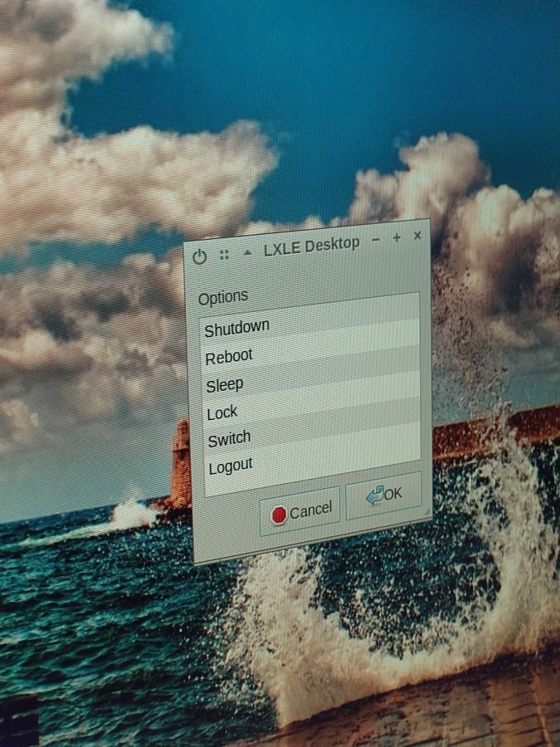Click the power icon in the title bar

click(199, 256)
